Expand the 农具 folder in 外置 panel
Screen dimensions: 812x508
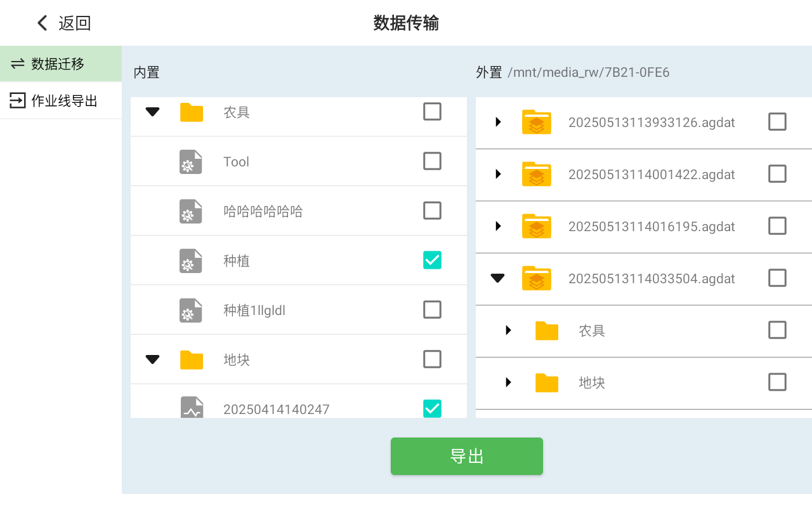point(508,330)
